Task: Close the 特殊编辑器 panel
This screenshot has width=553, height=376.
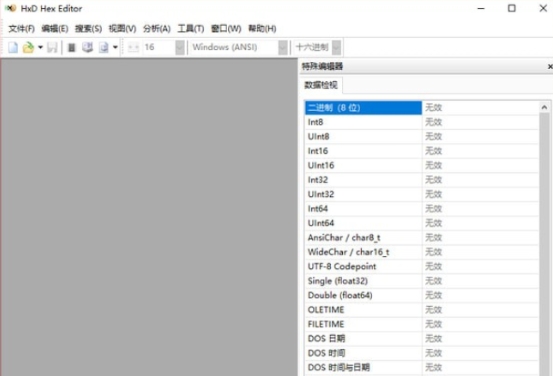Action: click(549, 66)
